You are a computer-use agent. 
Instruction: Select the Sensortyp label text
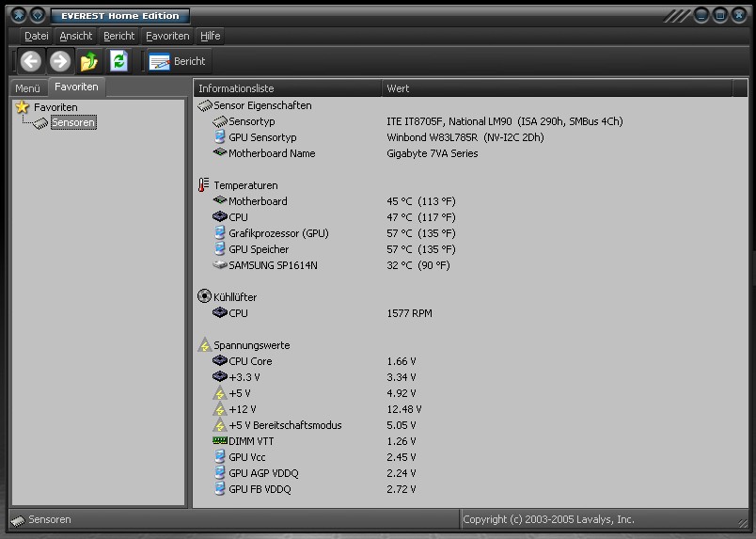(x=252, y=121)
